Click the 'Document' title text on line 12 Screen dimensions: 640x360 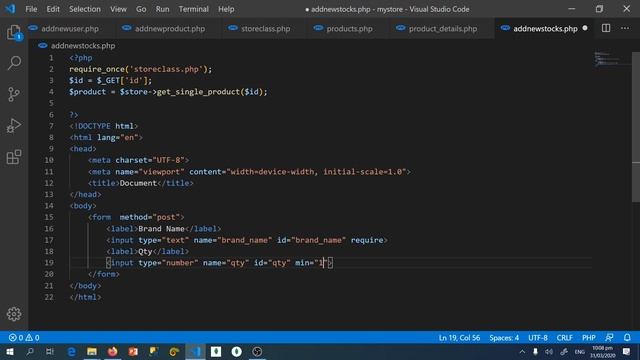coord(138,183)
